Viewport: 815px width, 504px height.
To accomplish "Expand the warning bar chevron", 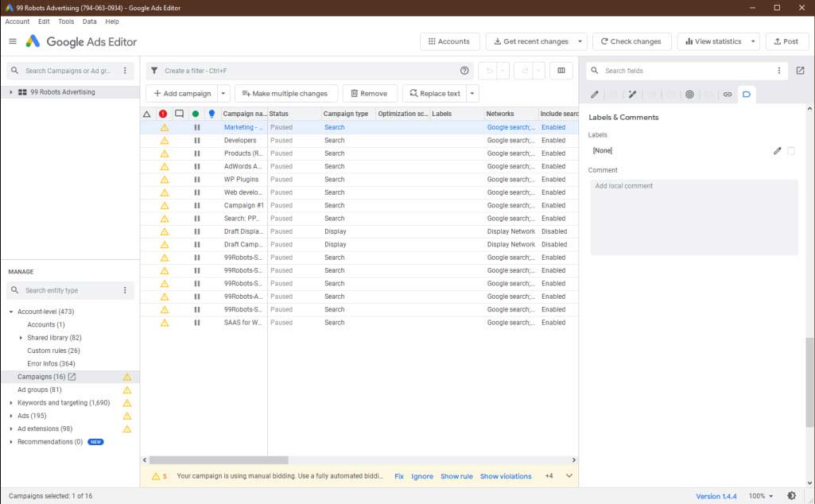I will point(569,476).
